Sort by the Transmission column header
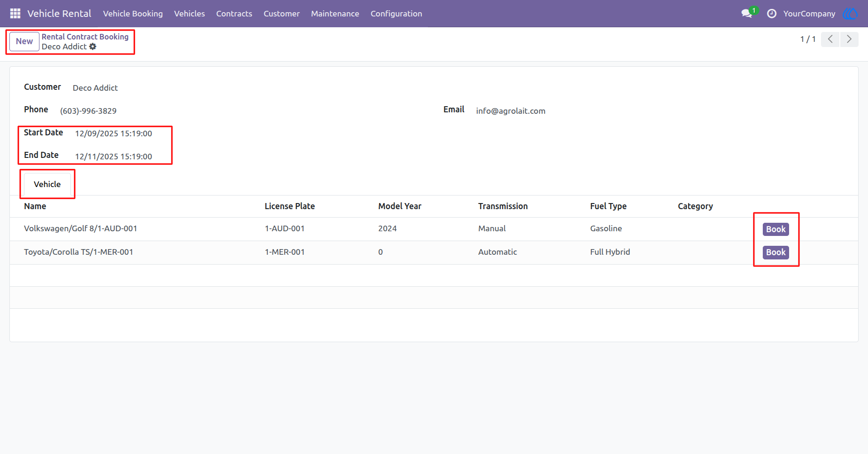Viewport: 868px width, 454px height. pos(503,206)
